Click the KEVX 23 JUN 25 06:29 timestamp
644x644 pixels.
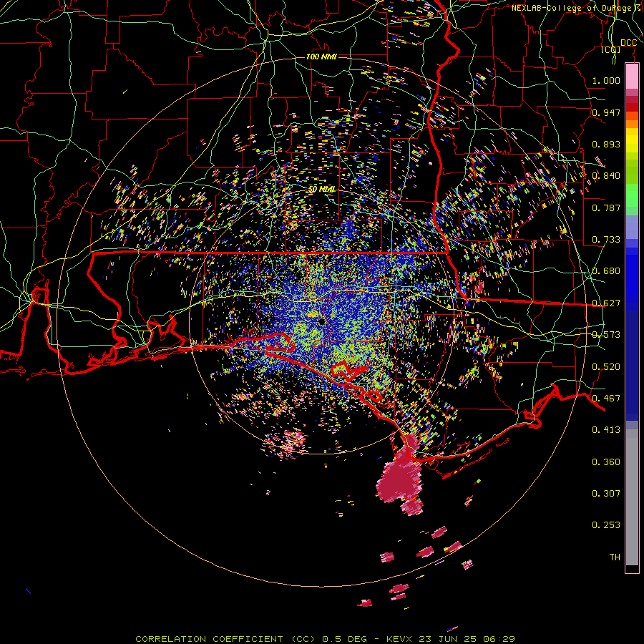tap(451, 639)
